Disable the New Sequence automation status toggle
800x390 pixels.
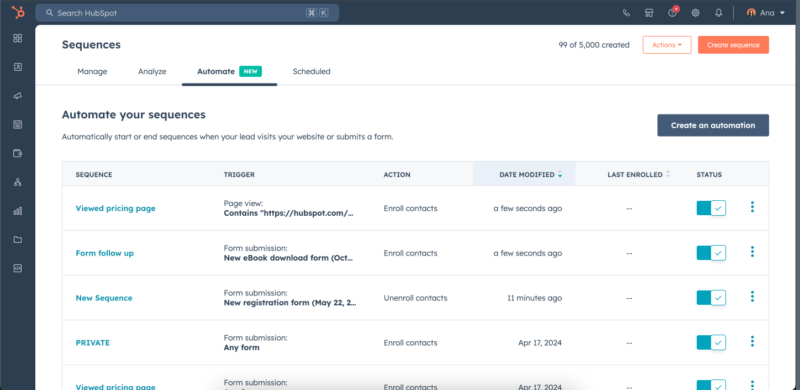(x=711, y=298)
